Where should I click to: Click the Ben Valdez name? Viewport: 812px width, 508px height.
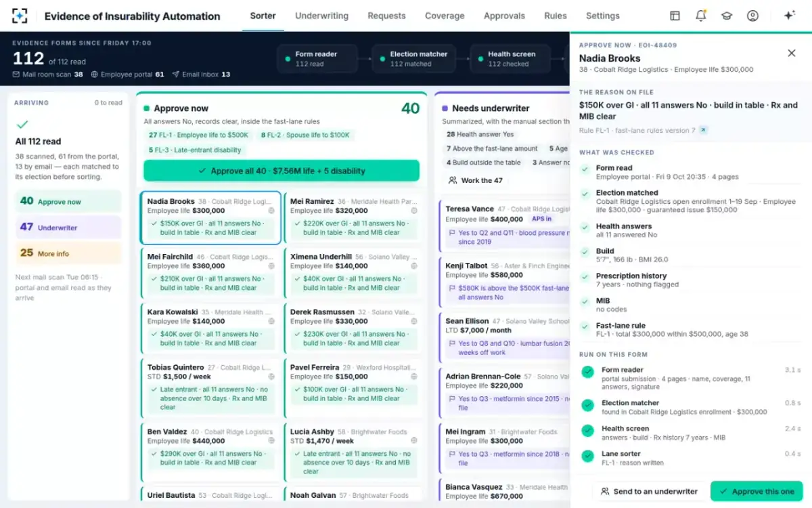pos(168,431)
